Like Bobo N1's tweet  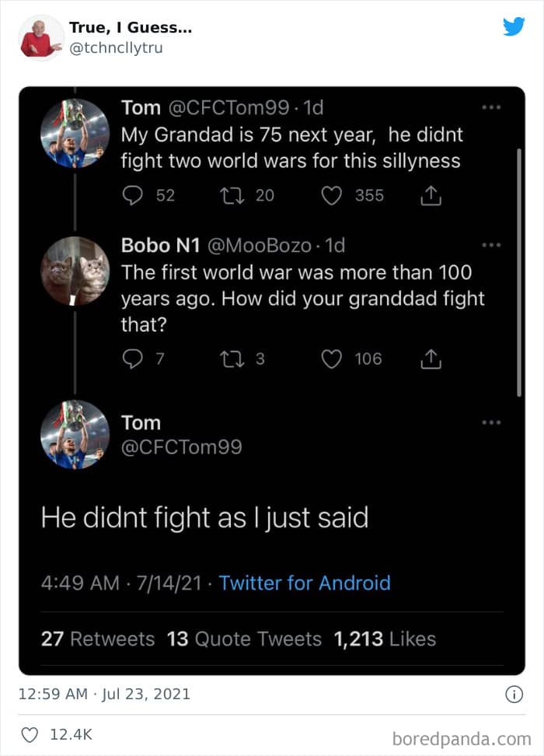pos(332,359)
